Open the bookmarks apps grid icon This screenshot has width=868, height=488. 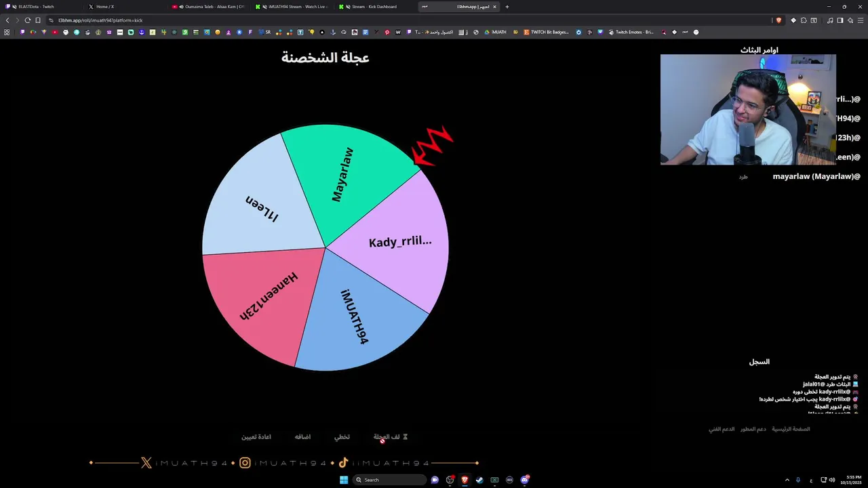click(7, 32)
